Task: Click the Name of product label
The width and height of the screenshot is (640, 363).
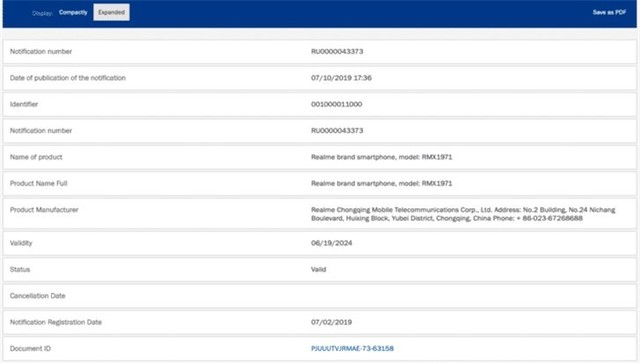Action: click(x=36, y=157)
